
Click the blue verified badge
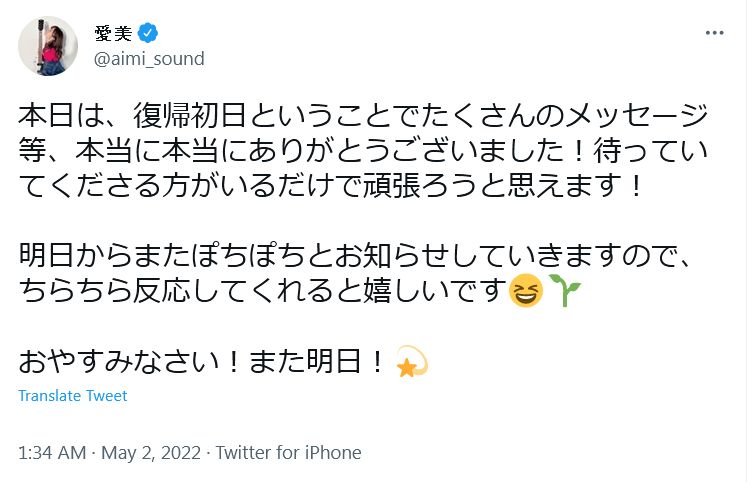click(148, 33)
